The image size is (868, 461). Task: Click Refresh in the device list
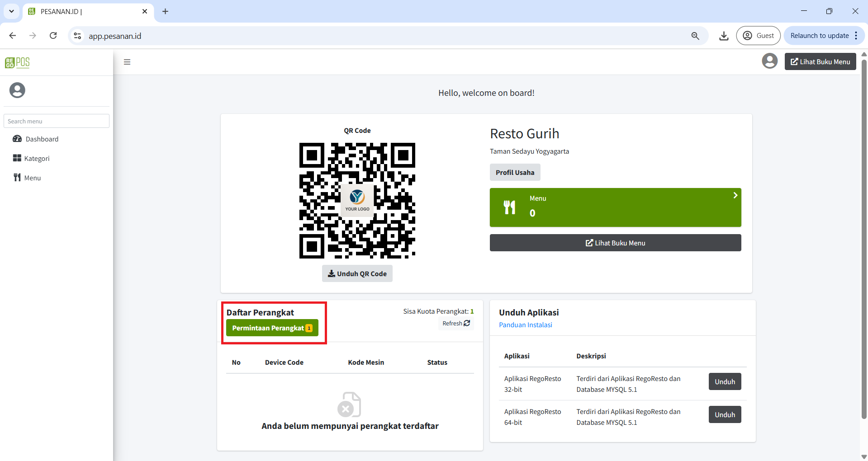click(x=456, y=324)
